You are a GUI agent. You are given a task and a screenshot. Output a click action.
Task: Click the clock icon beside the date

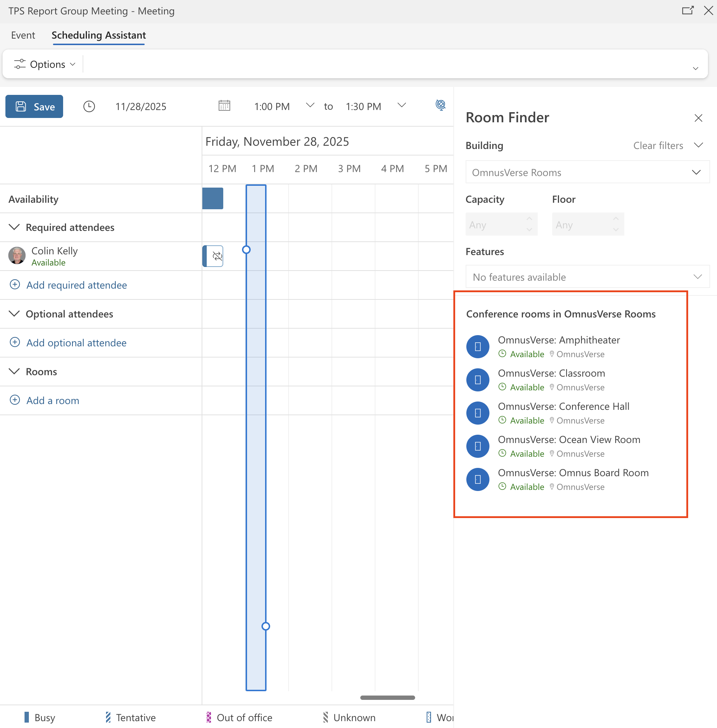pos(89,106)
